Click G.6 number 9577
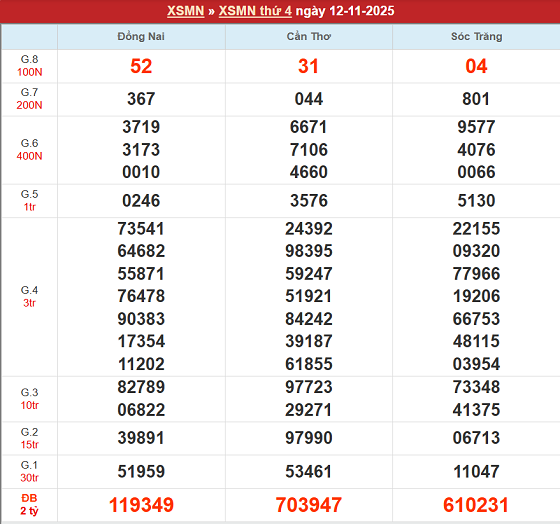Screen dimensions: 560x524 (x=476, y=127)
